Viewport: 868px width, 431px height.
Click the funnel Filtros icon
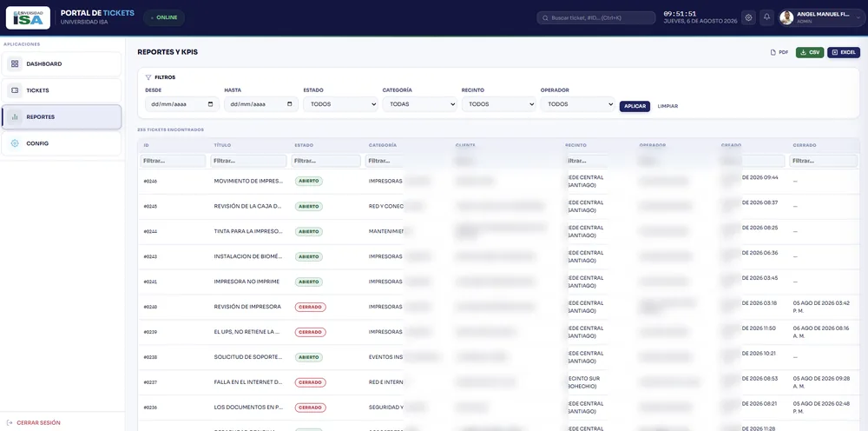coord(148,77)
